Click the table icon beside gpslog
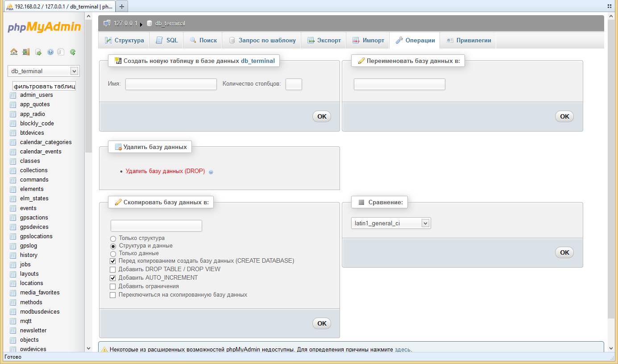 13,246
